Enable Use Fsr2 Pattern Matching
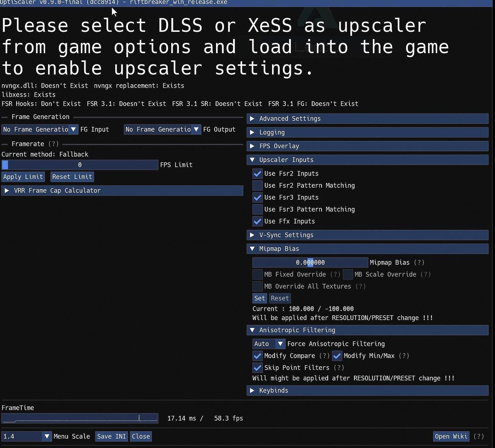495x448 pixels. (x=258, y=185)
